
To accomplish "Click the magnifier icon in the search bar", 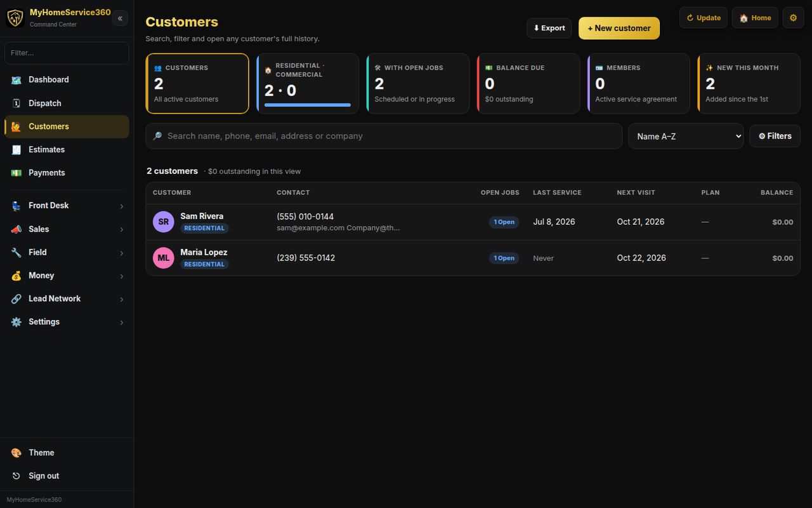I will pos(158,136).
